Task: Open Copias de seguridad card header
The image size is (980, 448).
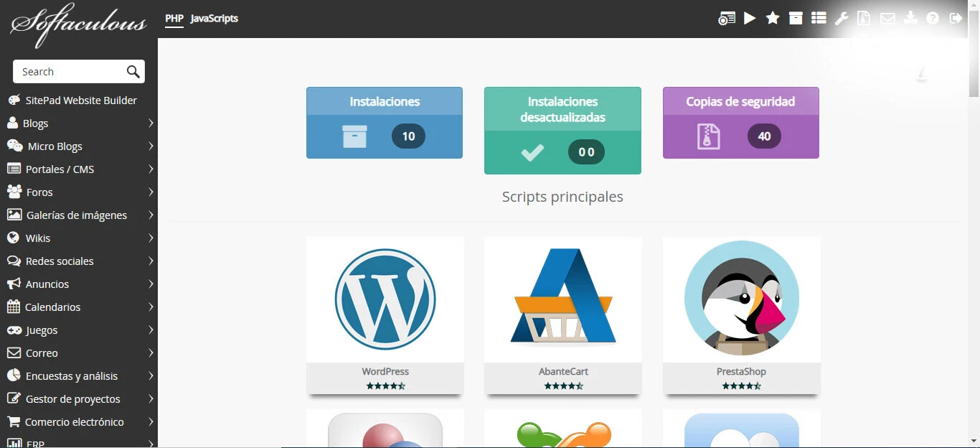Action: (741, 101)
